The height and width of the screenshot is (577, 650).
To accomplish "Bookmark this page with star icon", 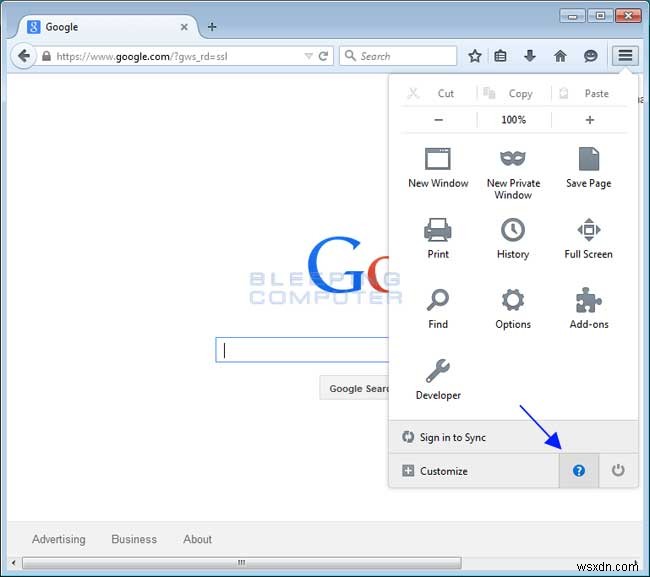I will 475,56.
